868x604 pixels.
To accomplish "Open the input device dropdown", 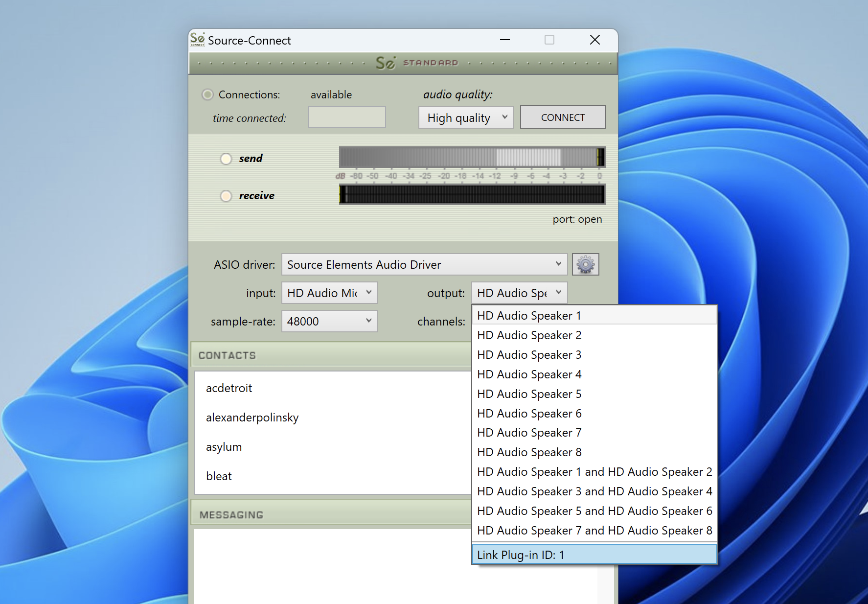I will point(329,293).
